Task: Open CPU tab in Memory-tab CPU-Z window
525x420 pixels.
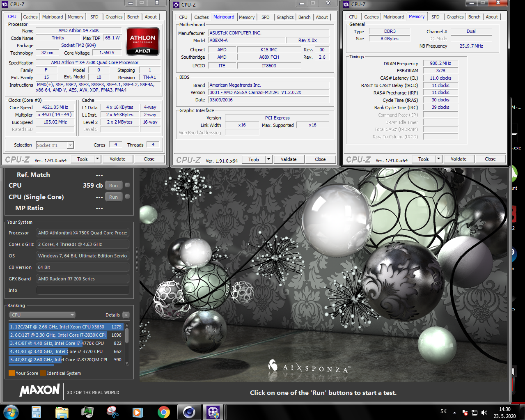Action: (x=353, y=17)
